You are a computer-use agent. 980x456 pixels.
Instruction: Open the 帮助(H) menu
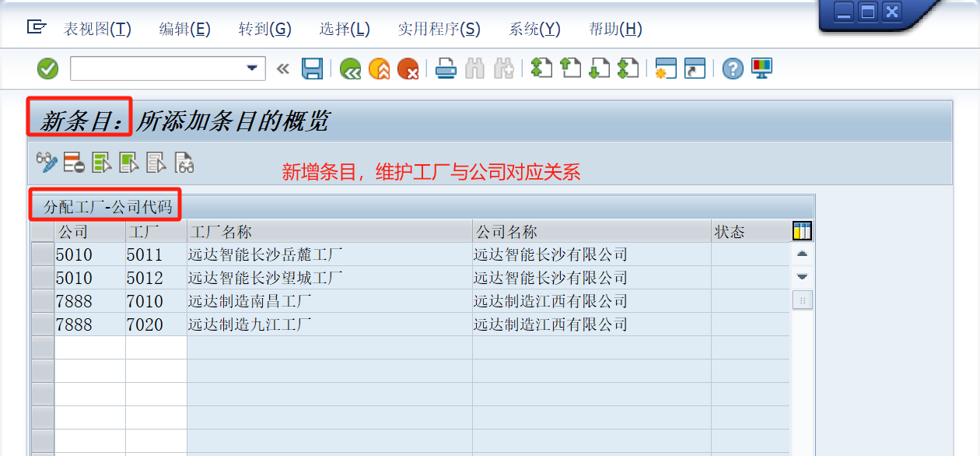pos(616,30)
